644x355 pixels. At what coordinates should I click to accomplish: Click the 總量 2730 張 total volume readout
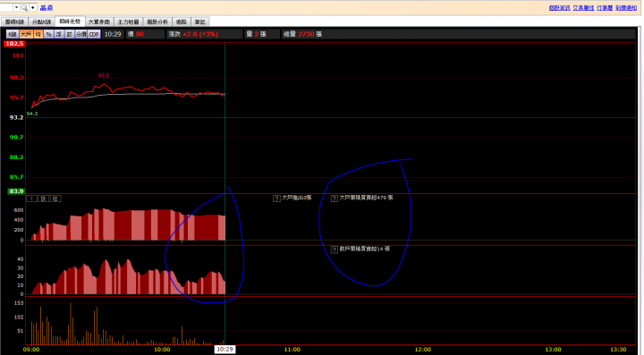[x=302, y=34]
